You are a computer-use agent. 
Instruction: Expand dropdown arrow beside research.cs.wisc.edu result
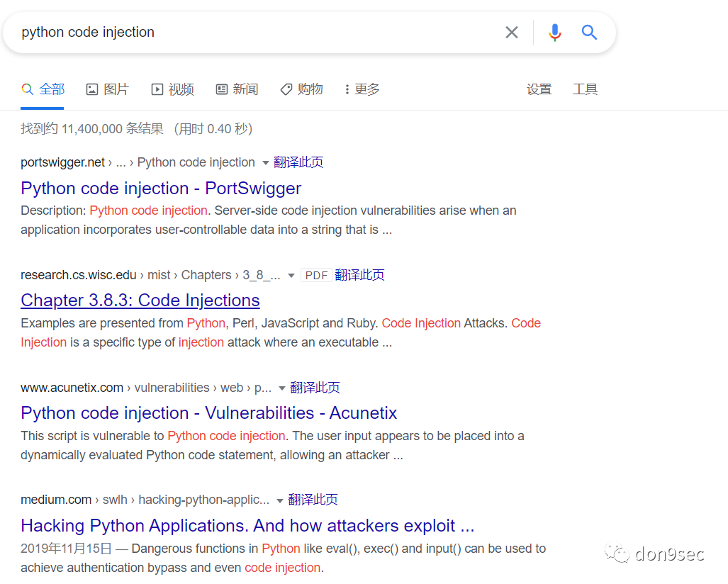click(291, 276)
